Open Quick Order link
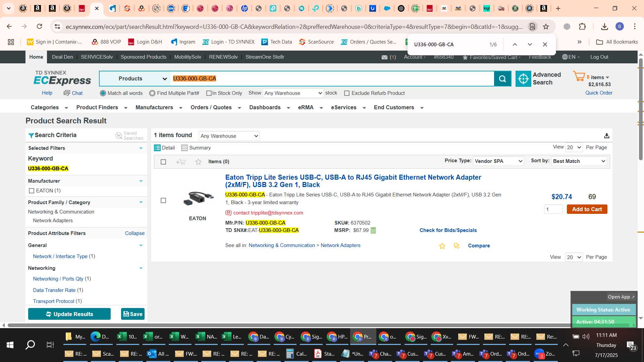This screenshot has width=644, height=362. coord(599,93)
